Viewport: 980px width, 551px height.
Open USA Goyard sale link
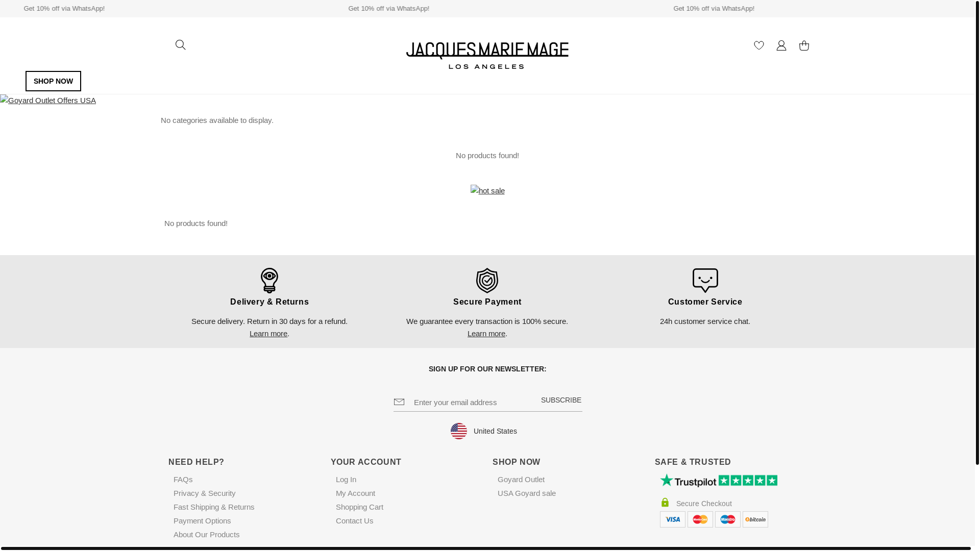tap(527, 493)
